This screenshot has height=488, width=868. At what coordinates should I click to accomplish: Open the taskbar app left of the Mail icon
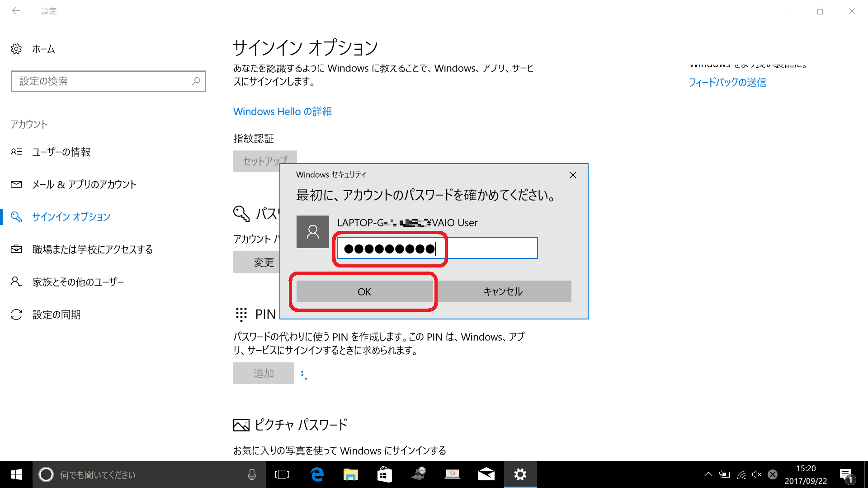pyautogui.click(x=453, y=474)
